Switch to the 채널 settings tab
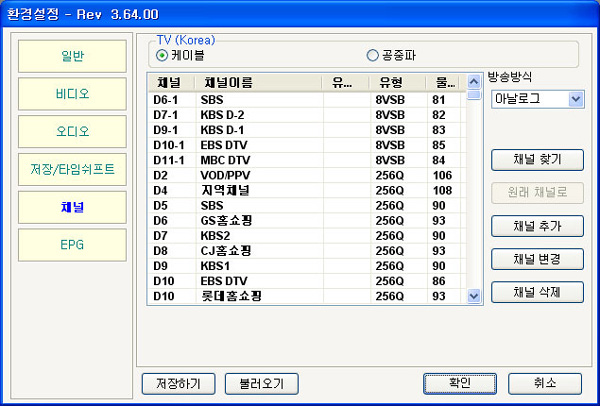The height and width of the screenshot is (406, 600). click(72, 207)
